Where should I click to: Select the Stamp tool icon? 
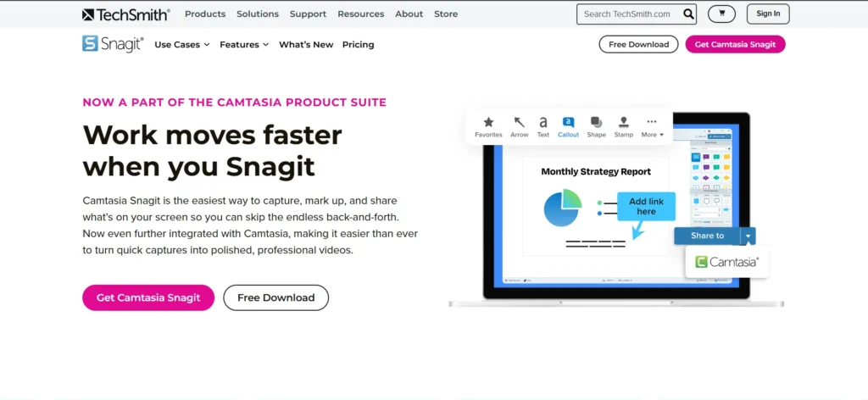tap(623, 122)
